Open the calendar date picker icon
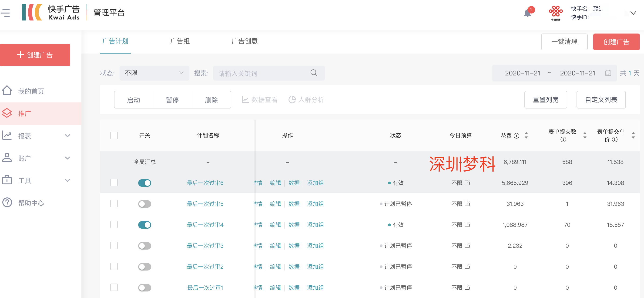644x298 pixels. pos(608,73)
